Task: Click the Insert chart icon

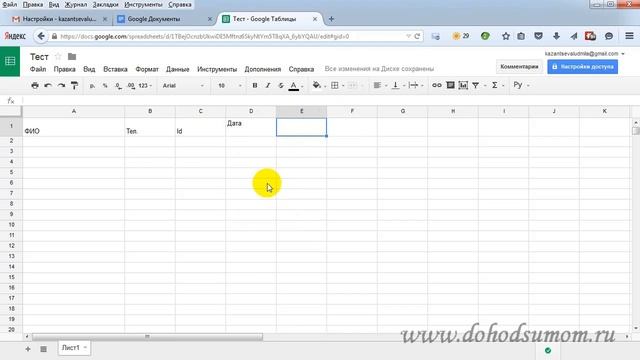Action: [x=463, y=85]
